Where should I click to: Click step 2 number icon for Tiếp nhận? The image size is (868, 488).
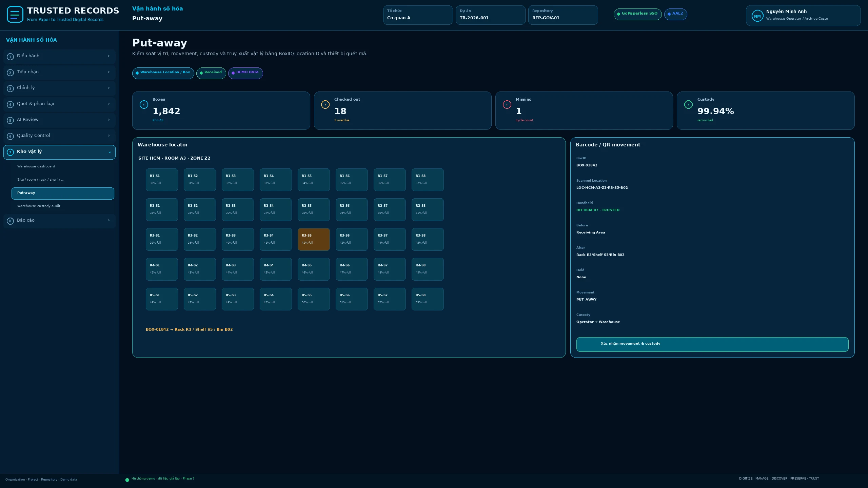click(10, 73)
